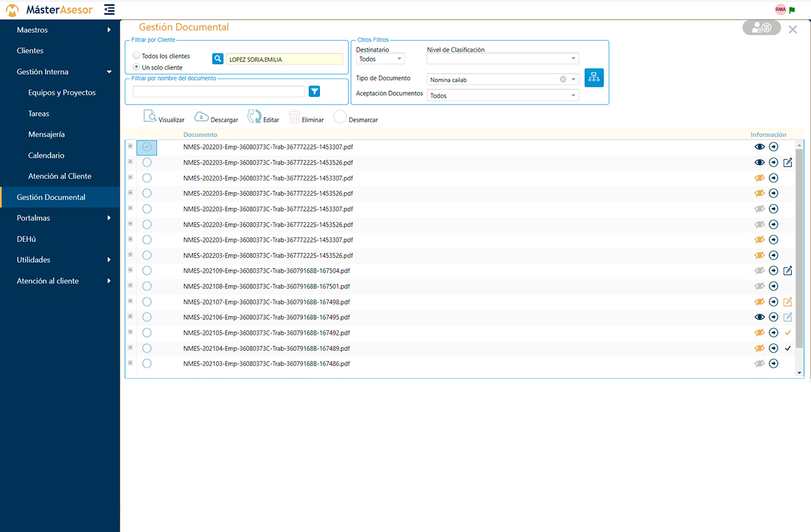Expand the Aceptación Documentos combo box
This screenshot has width=811, height=532.
[x=502, y=96]
